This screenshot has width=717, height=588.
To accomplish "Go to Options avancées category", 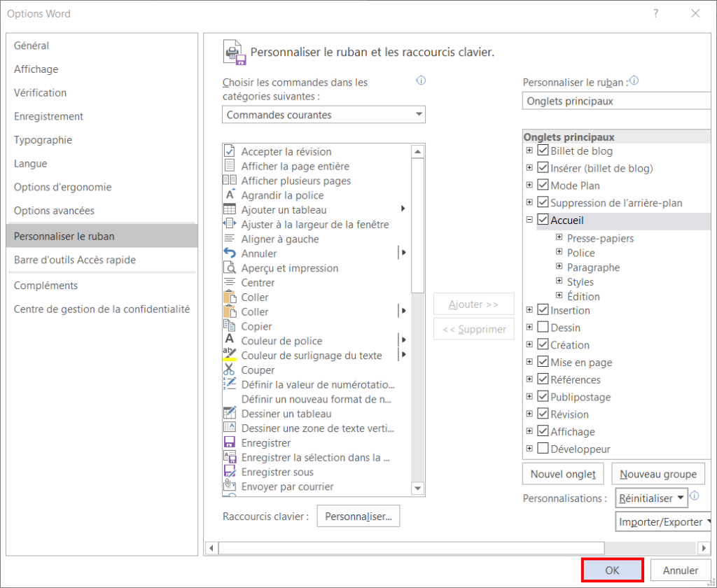I will (x=102, y=211).
